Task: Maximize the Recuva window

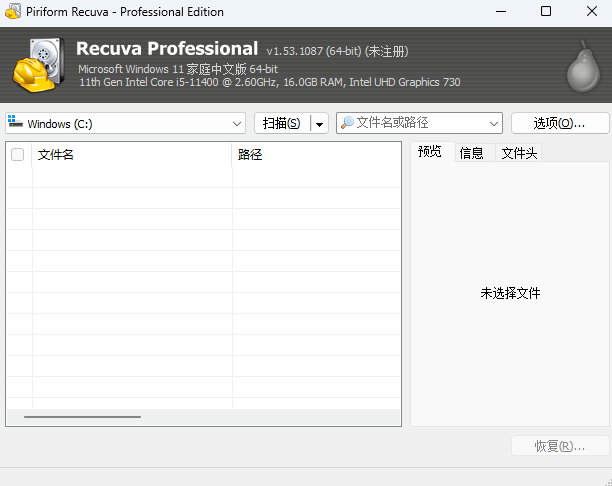Action: [x=546, y=11]
